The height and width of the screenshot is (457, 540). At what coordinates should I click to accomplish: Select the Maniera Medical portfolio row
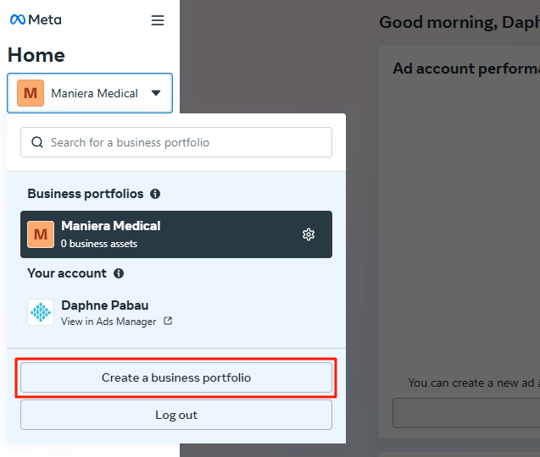click(176, 235)
